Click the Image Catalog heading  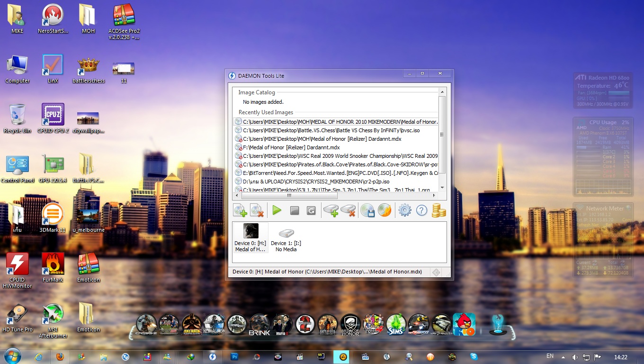point(256,92)
